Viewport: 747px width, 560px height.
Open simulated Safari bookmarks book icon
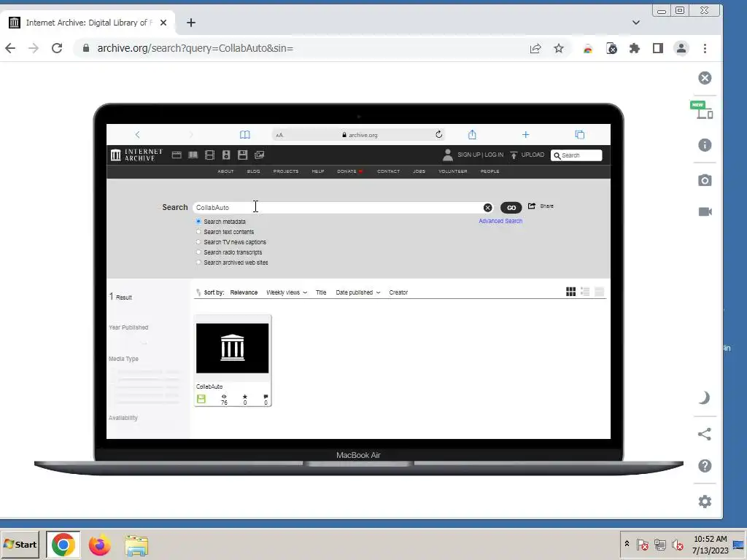(x=245, y=135)
